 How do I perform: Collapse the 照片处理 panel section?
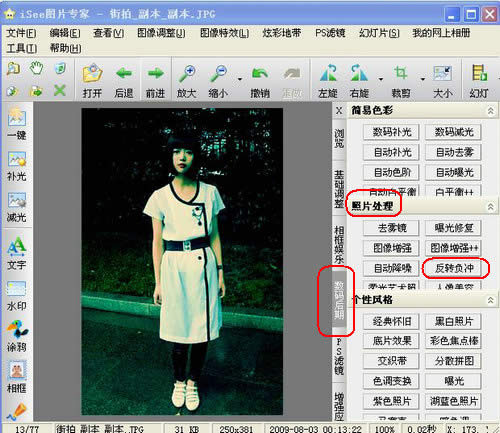tap(491, 207)
